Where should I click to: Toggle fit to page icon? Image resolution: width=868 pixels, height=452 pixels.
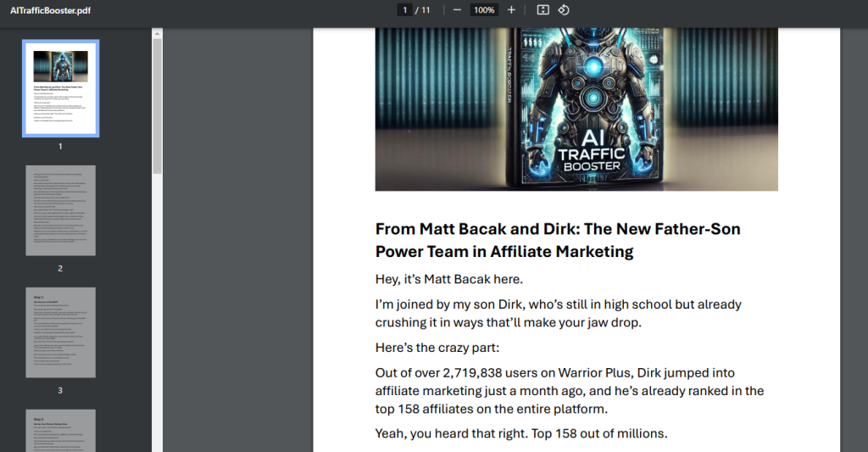coord(543,10)
